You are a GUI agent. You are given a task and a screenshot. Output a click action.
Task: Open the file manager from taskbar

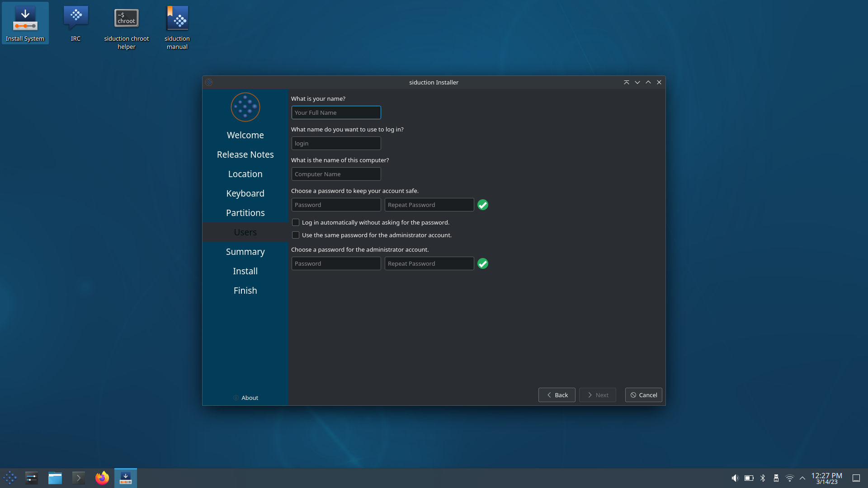[55, 478]
